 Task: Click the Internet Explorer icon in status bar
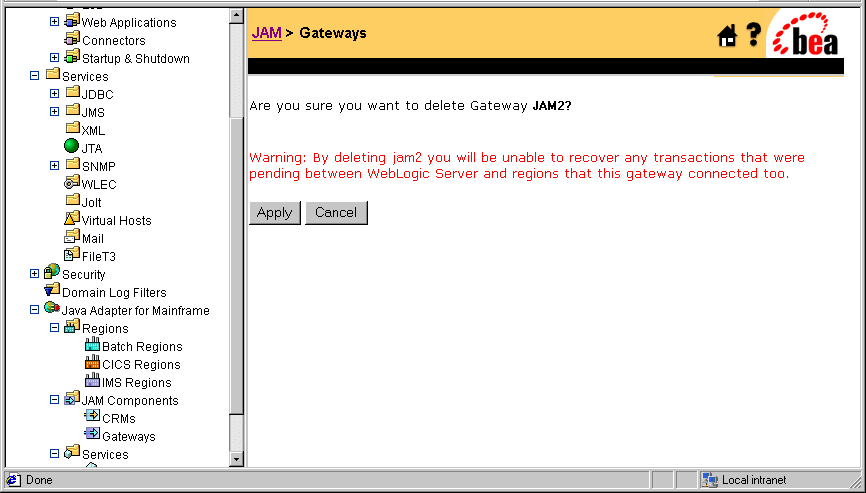click(x=13, y=480)
